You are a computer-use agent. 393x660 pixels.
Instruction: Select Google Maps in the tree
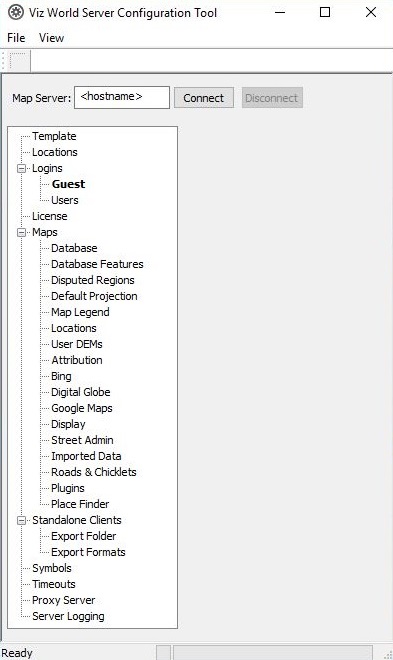pos(82,408)
